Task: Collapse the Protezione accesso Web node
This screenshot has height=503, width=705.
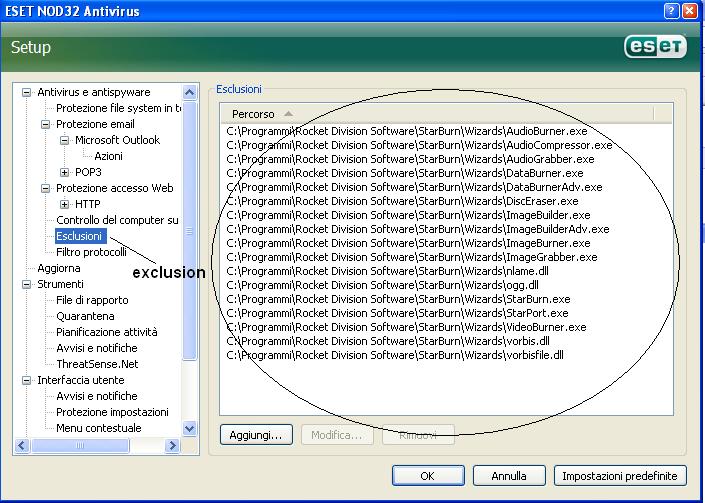Action: click(x=45, y=188)
